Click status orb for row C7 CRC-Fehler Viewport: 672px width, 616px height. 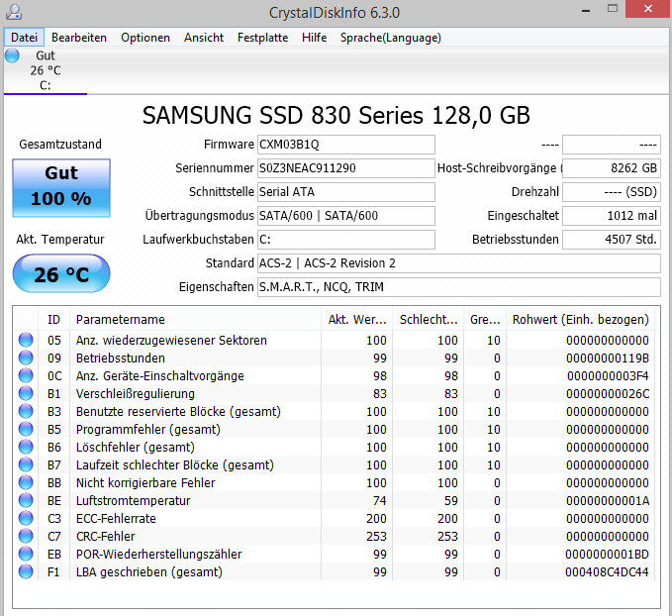pyautogui.click(x=26, y=536)
